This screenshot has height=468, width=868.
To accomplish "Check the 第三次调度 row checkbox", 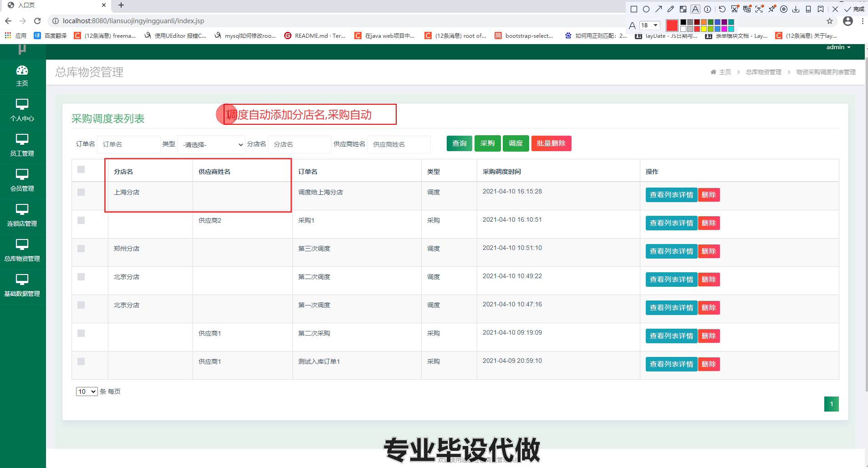I will pyautogui.click(x=81, y=249).
